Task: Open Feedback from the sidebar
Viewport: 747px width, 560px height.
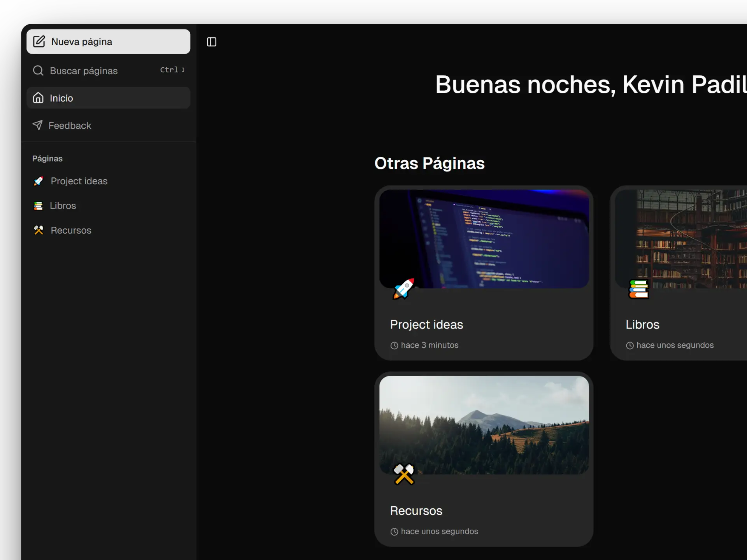Action: (70, 126)
